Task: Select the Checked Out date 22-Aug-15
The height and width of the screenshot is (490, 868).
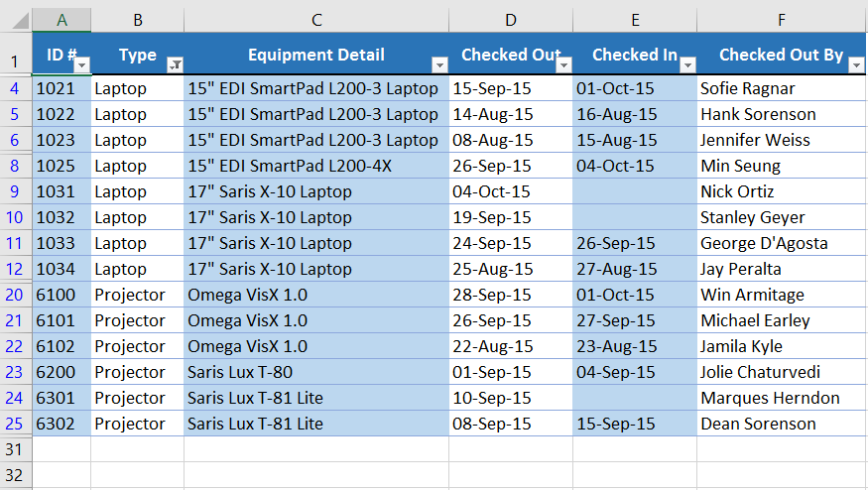Action: tap(511, 346)
